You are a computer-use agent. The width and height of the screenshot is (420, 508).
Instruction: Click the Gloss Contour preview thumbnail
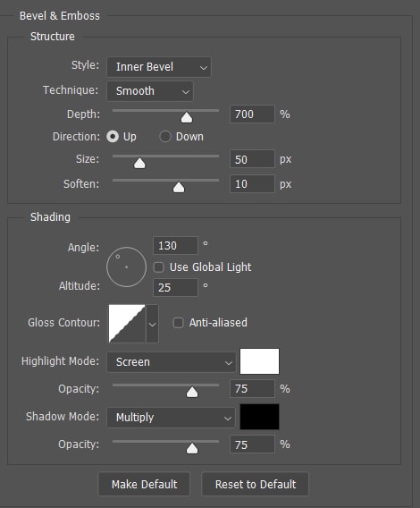click(x=127, y=324)
